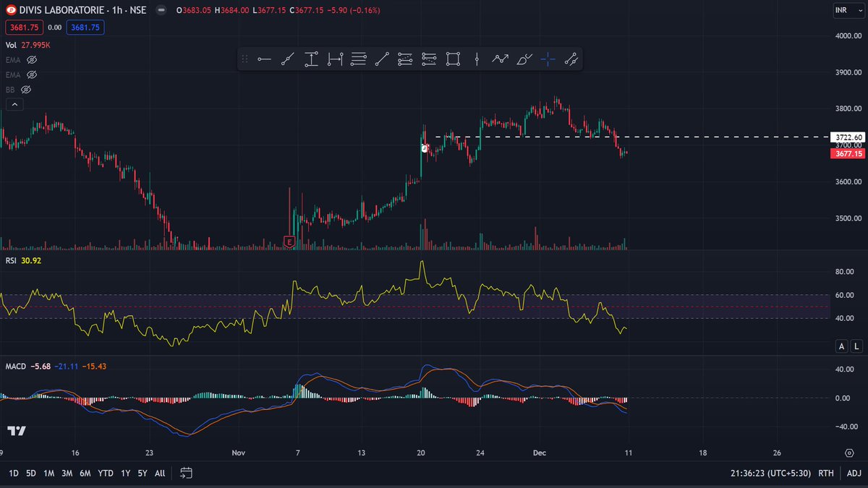Select the channel tool with dotted upper line

point(405,59)
